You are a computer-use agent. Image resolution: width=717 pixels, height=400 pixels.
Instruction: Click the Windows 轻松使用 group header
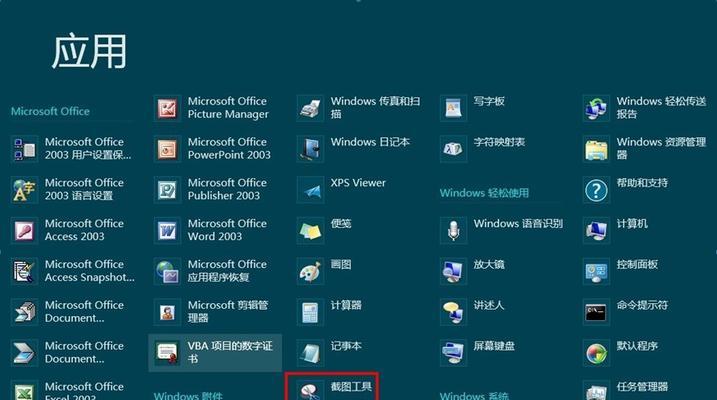point(484,193)
